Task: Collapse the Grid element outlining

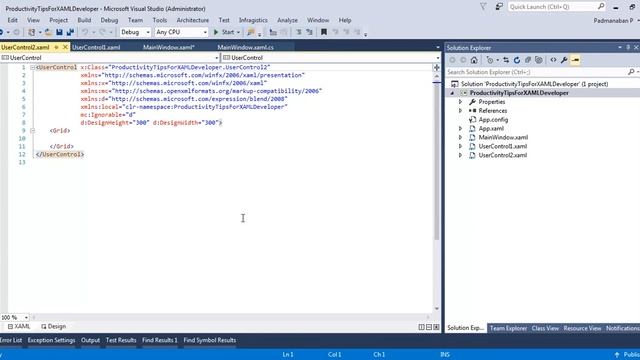Action: [32, 131]
